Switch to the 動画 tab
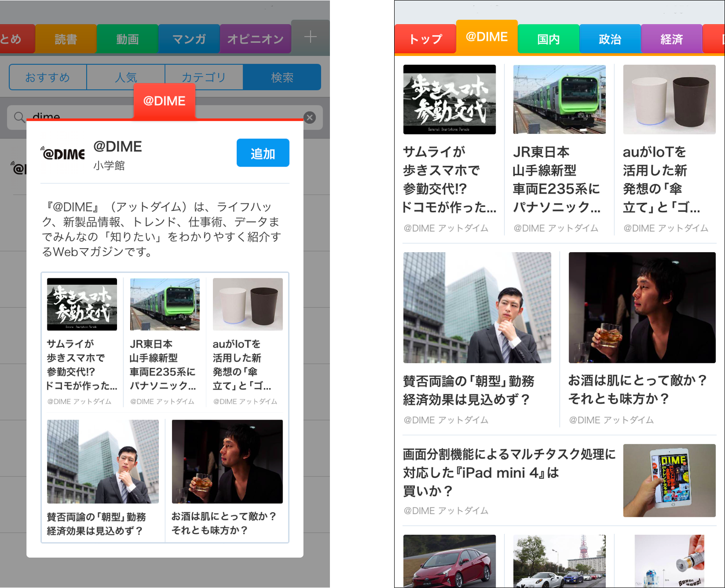 coord(128,39)
